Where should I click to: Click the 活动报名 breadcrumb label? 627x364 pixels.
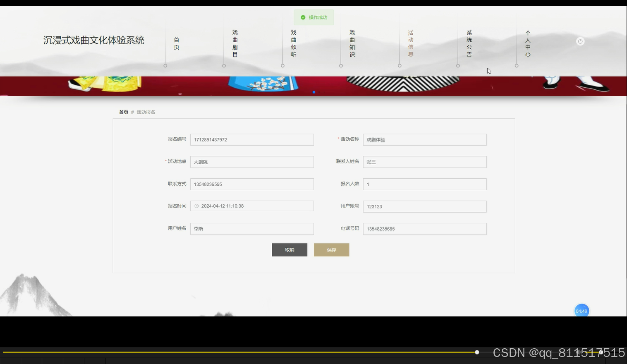146,112
